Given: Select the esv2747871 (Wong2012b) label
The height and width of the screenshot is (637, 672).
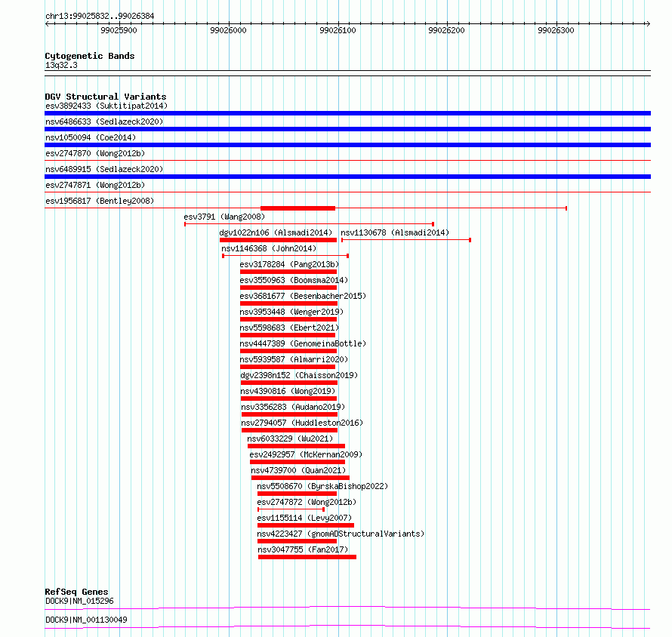Looking at the screenshot, I should tap(95, 185).
